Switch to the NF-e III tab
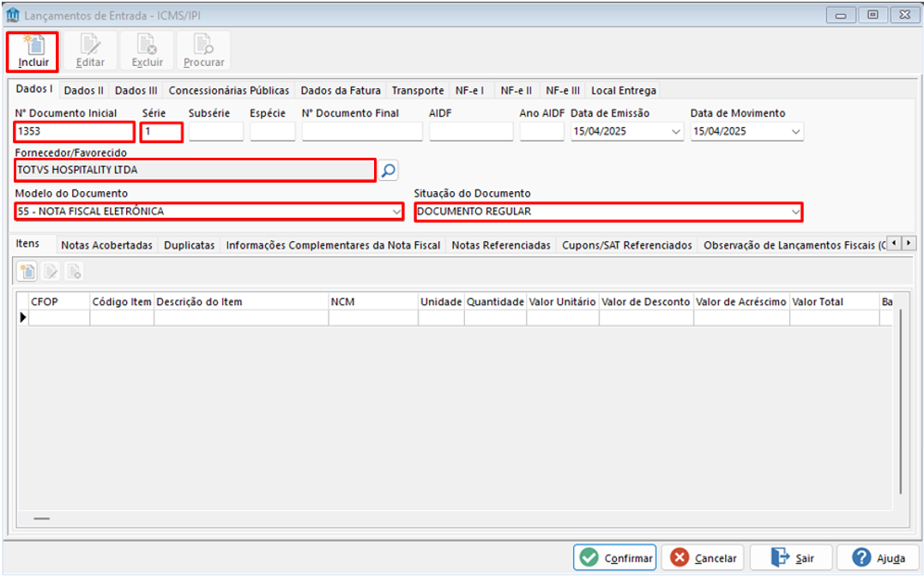Screen dimensions: 924x577 point(563,91)
